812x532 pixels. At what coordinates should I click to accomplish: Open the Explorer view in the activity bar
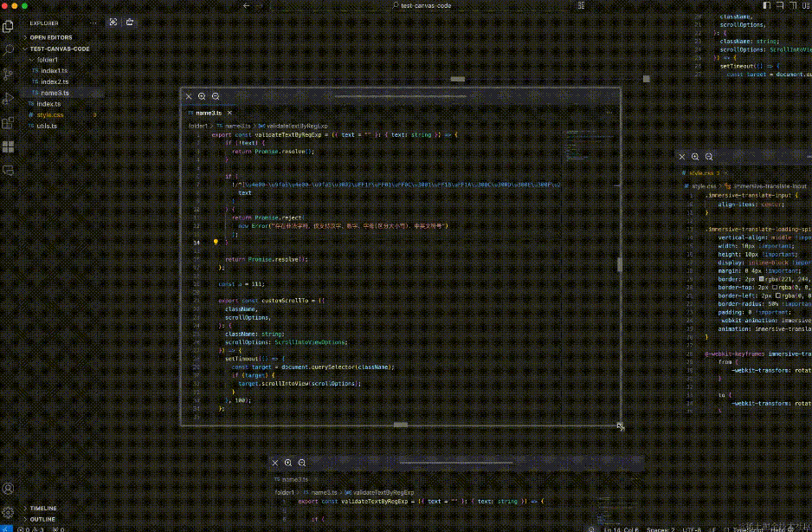click(8, 26)
